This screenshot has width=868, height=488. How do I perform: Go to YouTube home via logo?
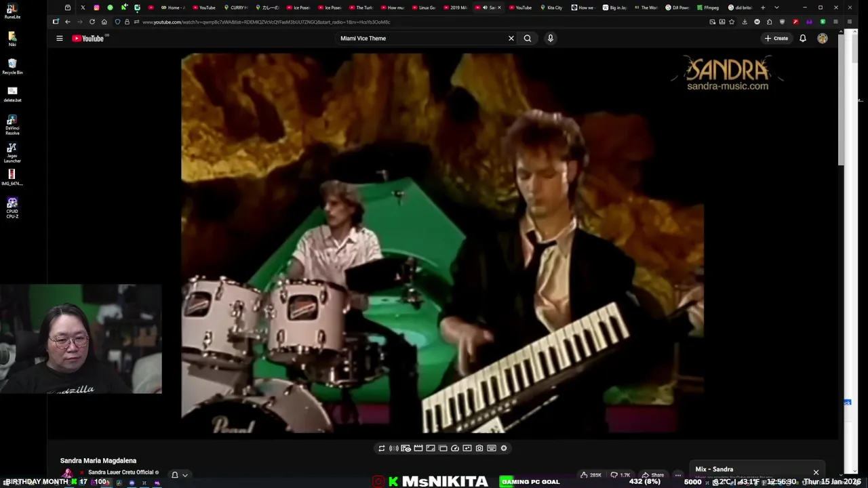click(x=88, y=39)
